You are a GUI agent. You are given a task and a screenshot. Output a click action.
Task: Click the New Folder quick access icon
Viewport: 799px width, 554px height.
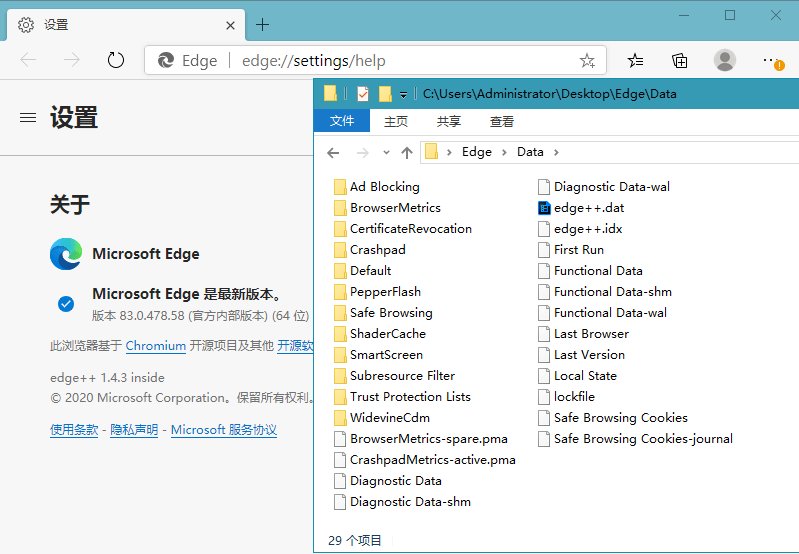[385, 94]
